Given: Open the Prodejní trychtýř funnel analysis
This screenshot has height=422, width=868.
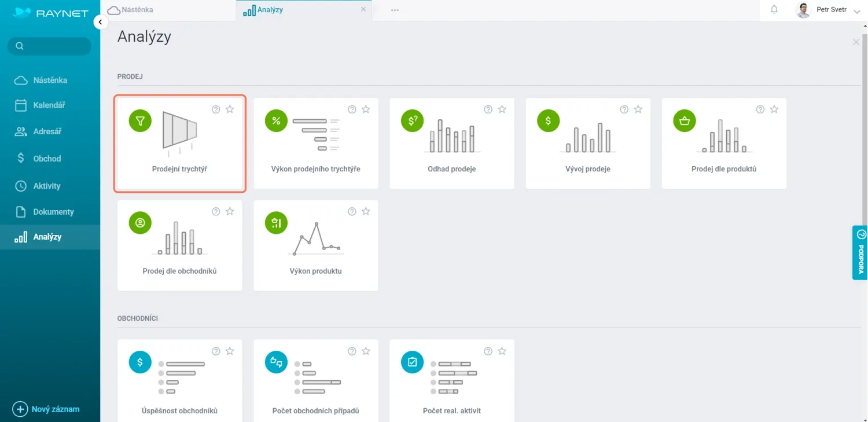Looking at the screenshot, I should (179, 144).
